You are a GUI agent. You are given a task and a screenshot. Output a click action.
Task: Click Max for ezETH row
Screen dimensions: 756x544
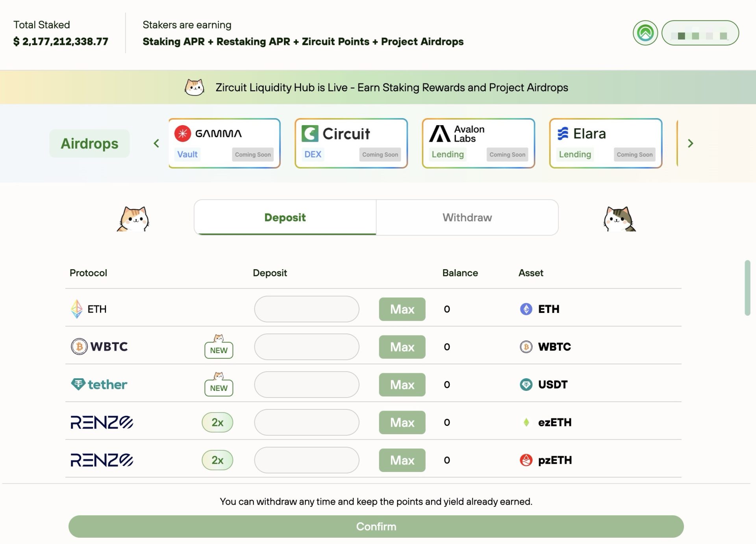(x=402, y=422)
